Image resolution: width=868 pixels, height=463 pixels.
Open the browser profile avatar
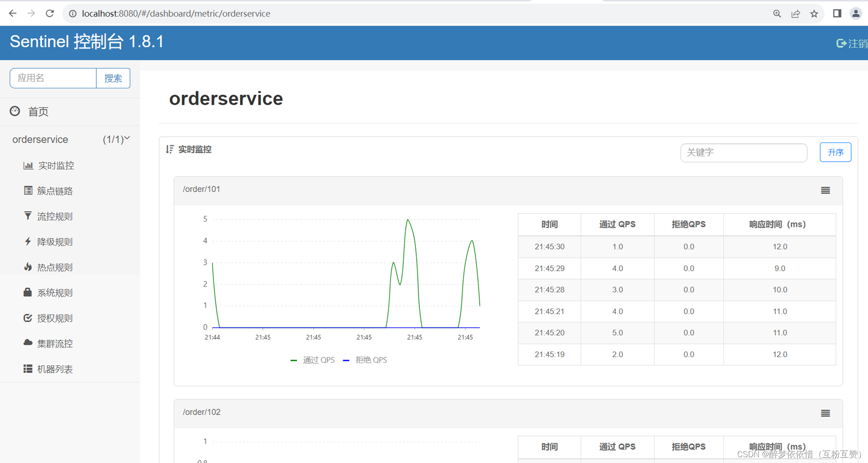pos(856,13)
